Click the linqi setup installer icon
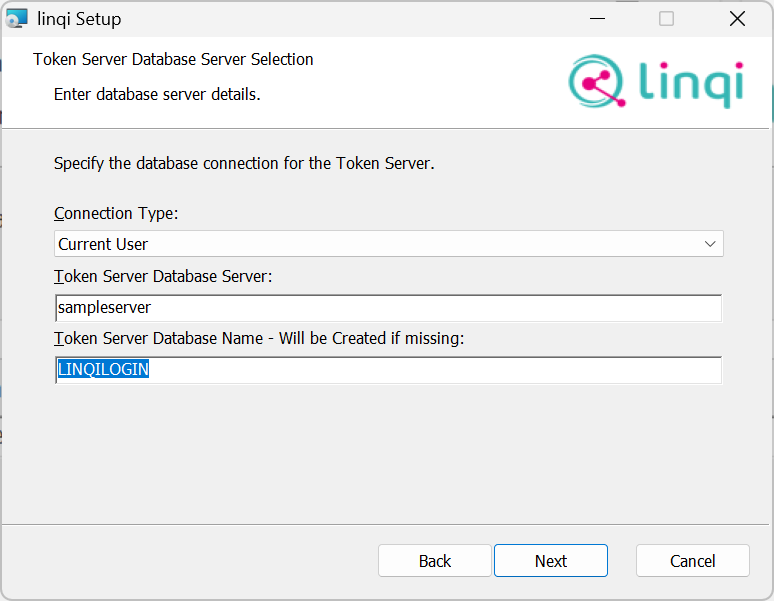Screen dimensions: 774x601 (x=16, y=19)
